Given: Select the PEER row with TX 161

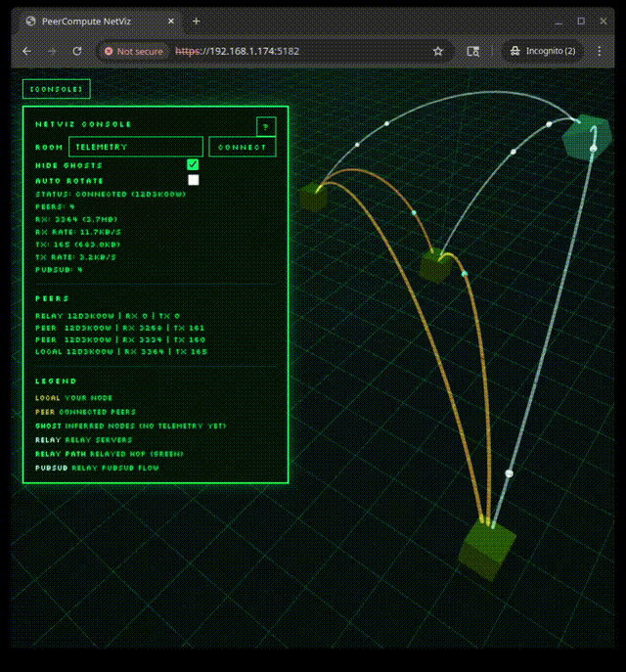Looking at the screenshot, I should [120, 328].
